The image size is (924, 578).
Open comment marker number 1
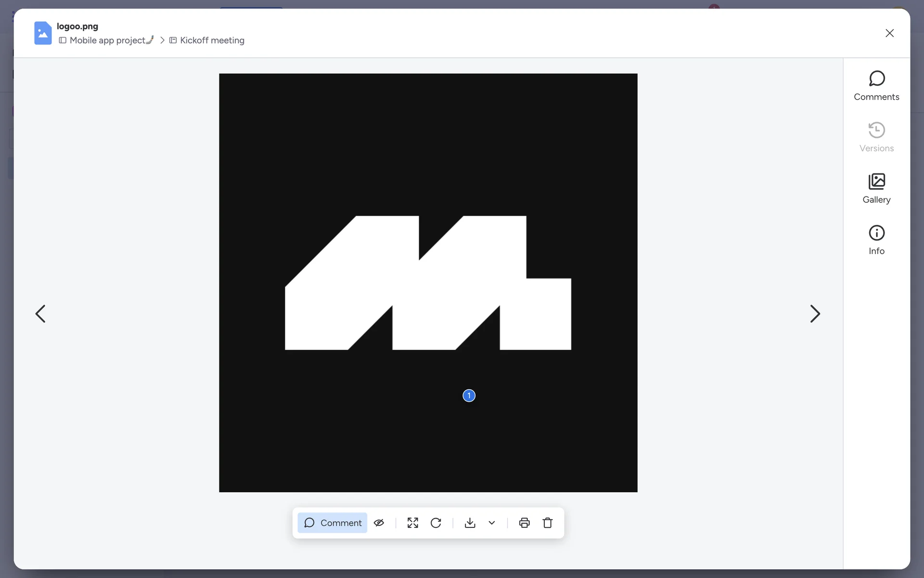[469, 395]
